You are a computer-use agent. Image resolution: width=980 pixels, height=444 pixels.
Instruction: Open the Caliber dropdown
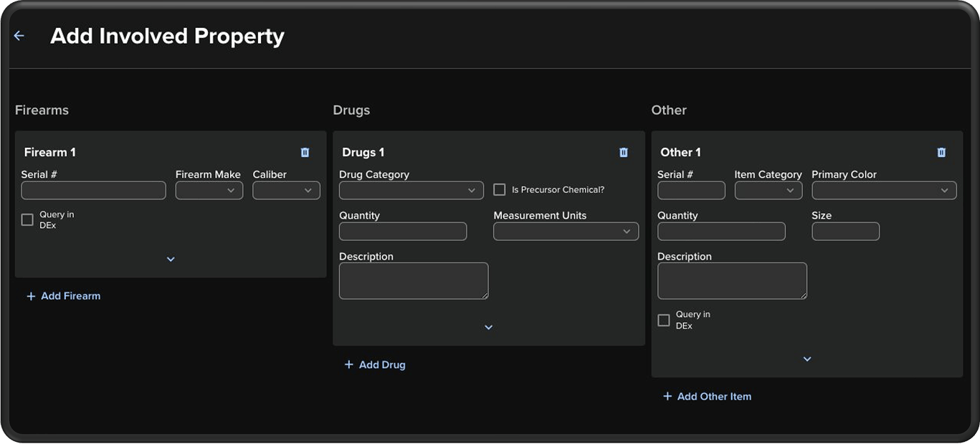(286, 190)
